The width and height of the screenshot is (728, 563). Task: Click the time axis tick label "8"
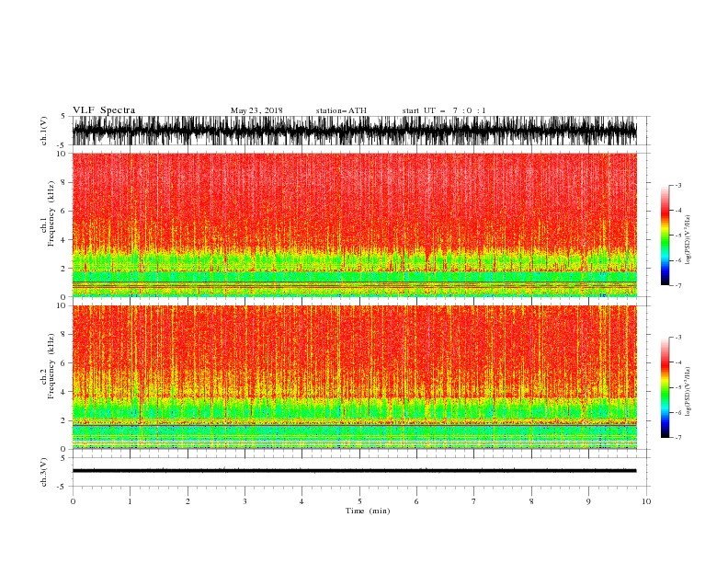coord(531,501)
